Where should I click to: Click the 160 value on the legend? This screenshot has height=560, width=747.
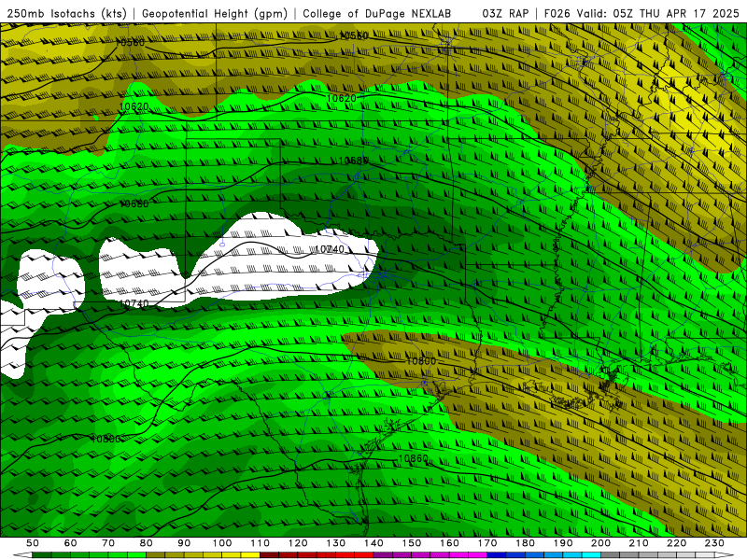[x=449, y=543]
